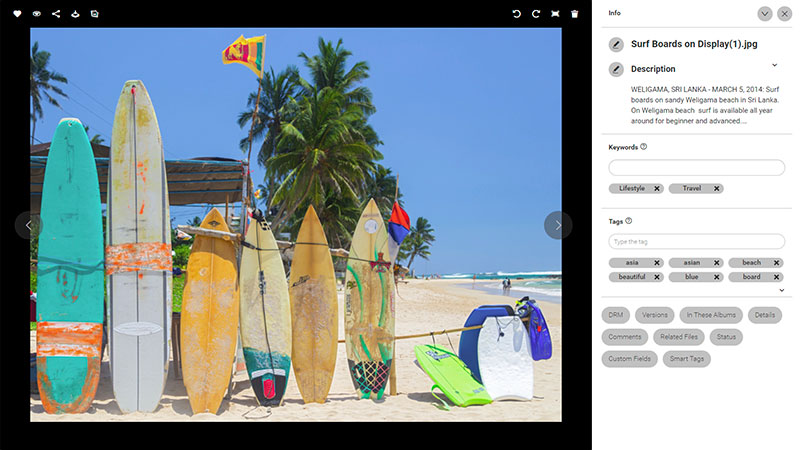Click the Keywords input field
Image resolution: width=800 pixels, height=450 pixels.
coord(696,167)
